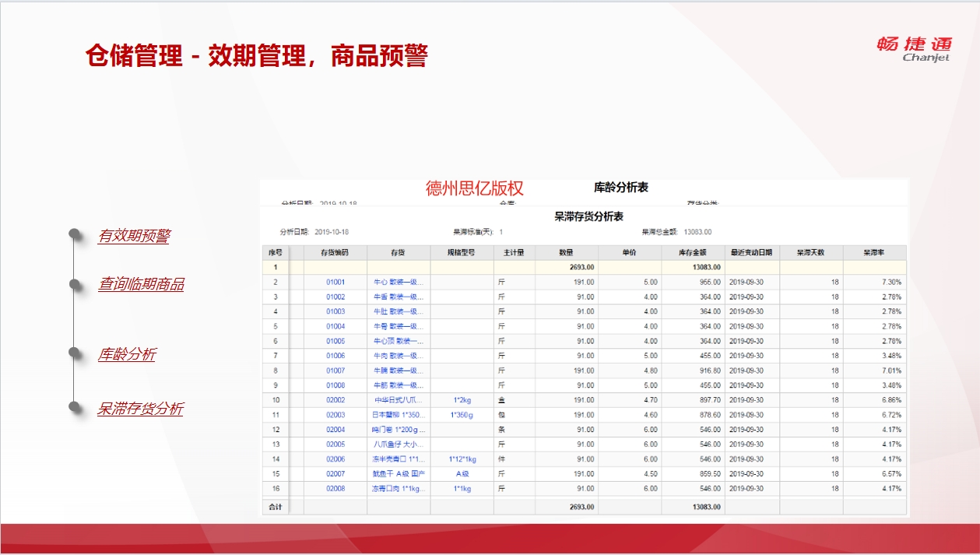
Task: Open inventory code 01002
Action: (x=335, y=297)
